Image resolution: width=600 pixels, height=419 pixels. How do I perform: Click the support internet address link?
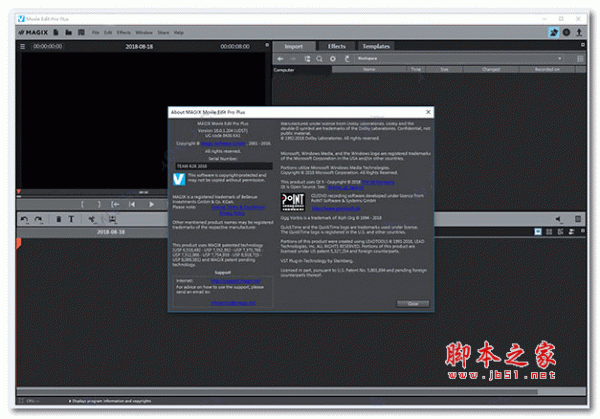tap(235, 281)
